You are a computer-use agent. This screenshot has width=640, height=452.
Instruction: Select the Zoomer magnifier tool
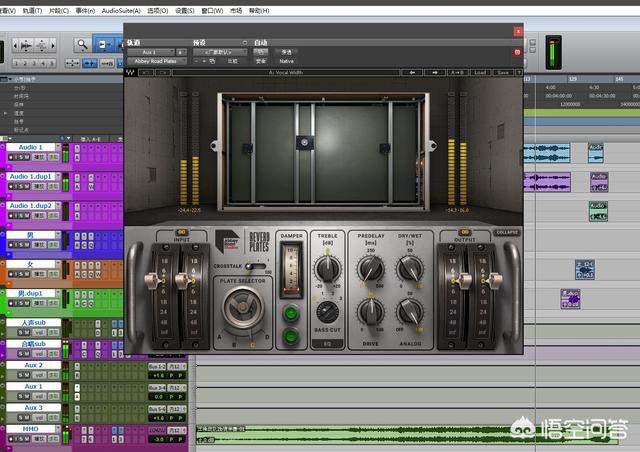(82, 45)
